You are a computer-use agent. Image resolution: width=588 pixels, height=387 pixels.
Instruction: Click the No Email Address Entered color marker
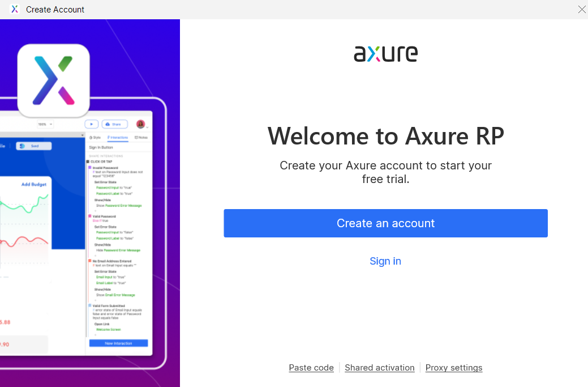tap(89, 261)
